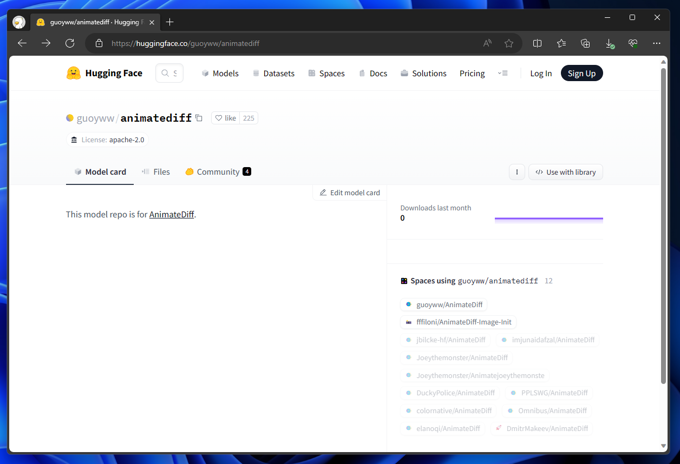Open the DmitrMakeev/AnimateDiff space

[x=542, y=428]
